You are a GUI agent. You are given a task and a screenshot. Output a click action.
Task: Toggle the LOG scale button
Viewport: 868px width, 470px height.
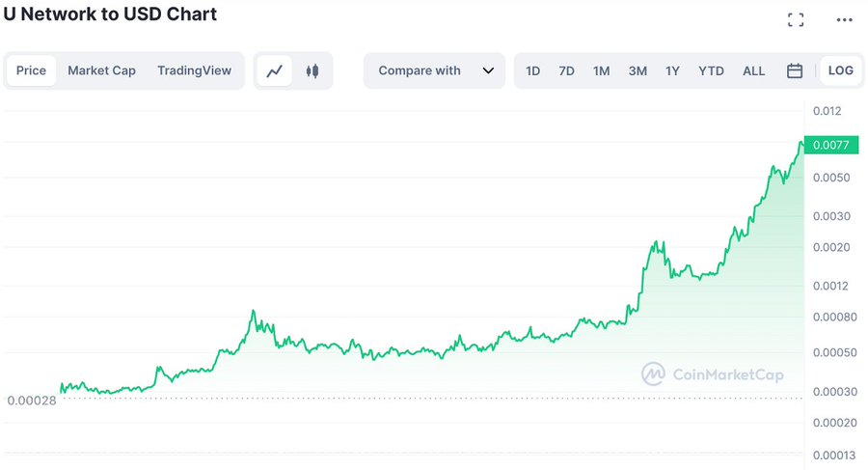coord(840,71)
